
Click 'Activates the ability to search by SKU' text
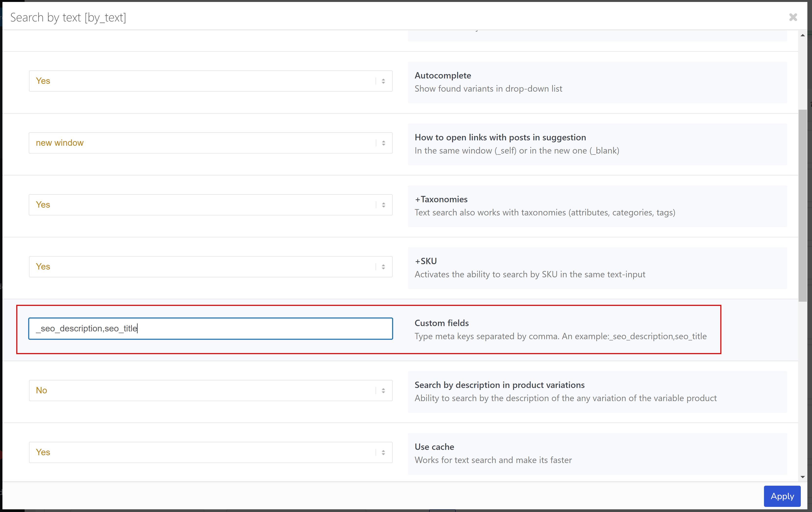coord(530,274)
